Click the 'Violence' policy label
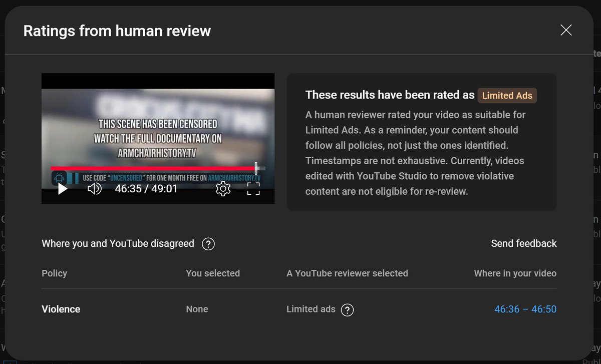 [x=61, y=309]
